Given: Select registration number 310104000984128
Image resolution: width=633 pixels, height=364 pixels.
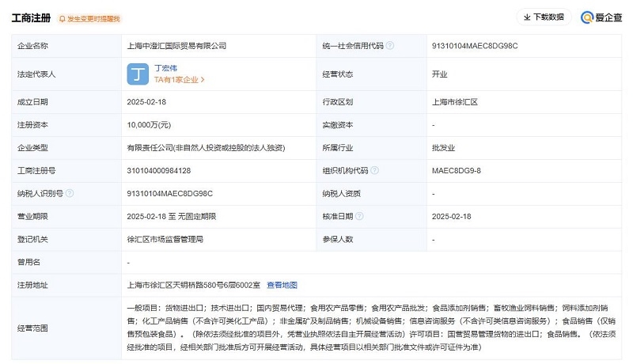Looking at the screenshot, I should tap(159, 171).
